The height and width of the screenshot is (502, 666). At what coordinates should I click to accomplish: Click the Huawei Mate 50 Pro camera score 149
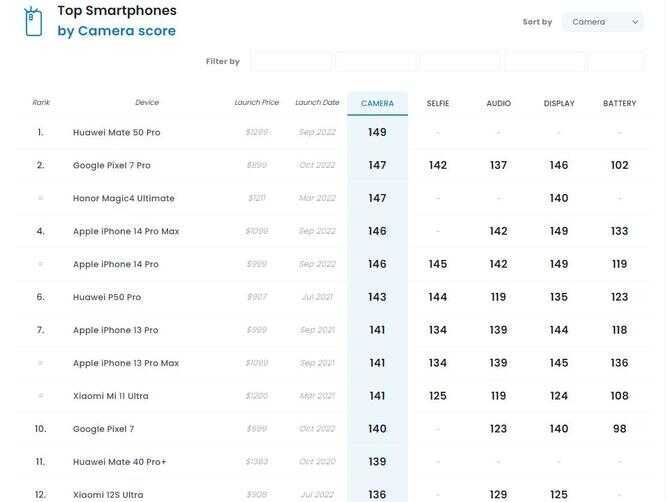click(377, 133)
